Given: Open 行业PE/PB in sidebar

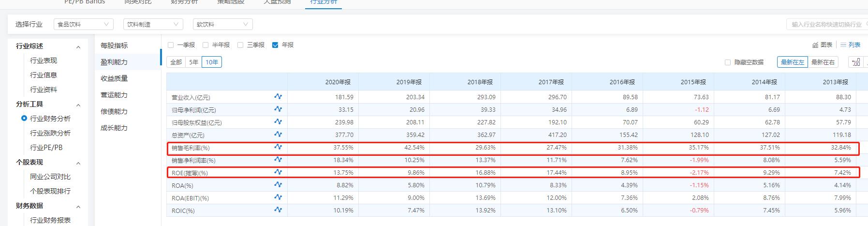Looking at the screenshot, I should pyautogui.click(x=46, y=148).
